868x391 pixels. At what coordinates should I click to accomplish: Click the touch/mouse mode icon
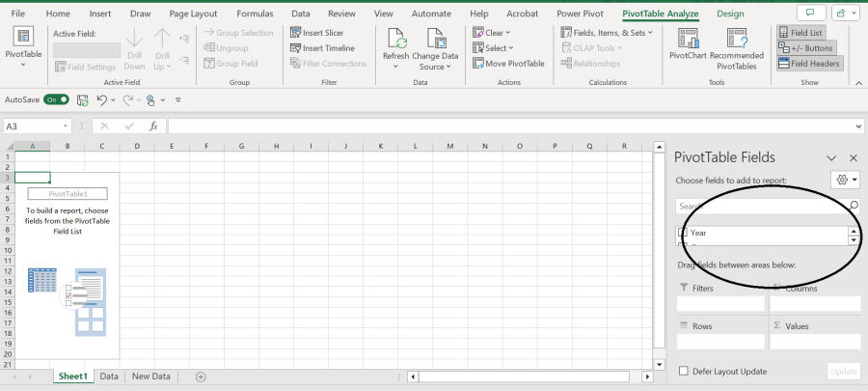point(150,99)
